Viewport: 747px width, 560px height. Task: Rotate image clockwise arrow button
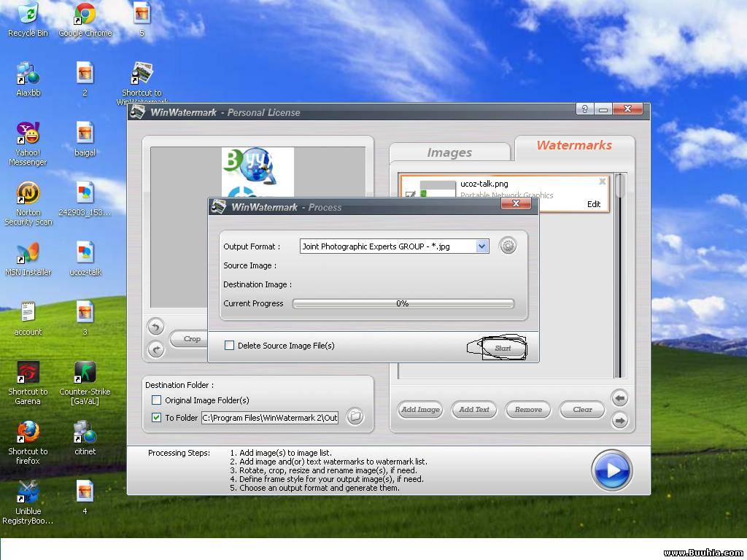[x=156, y=349]
